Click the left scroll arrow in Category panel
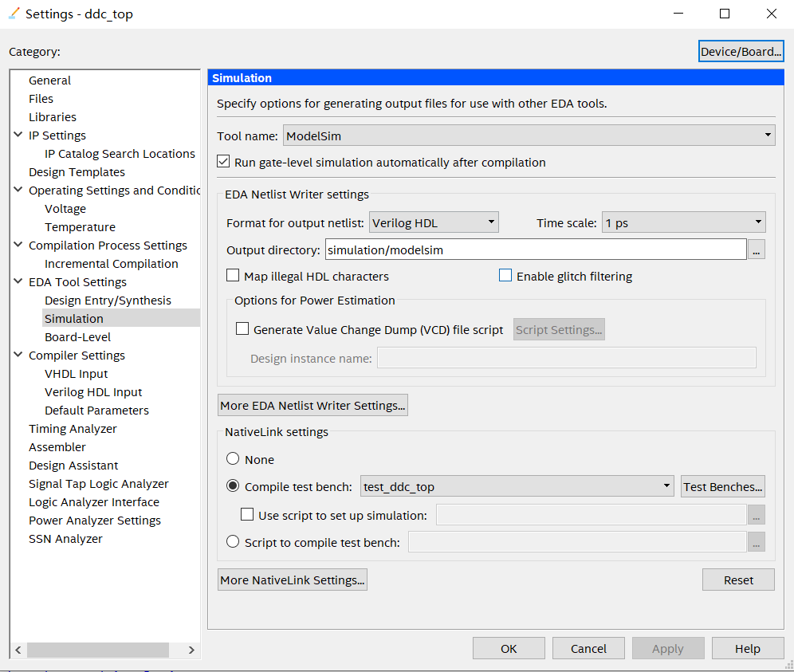794x672 pixels. 18,650
